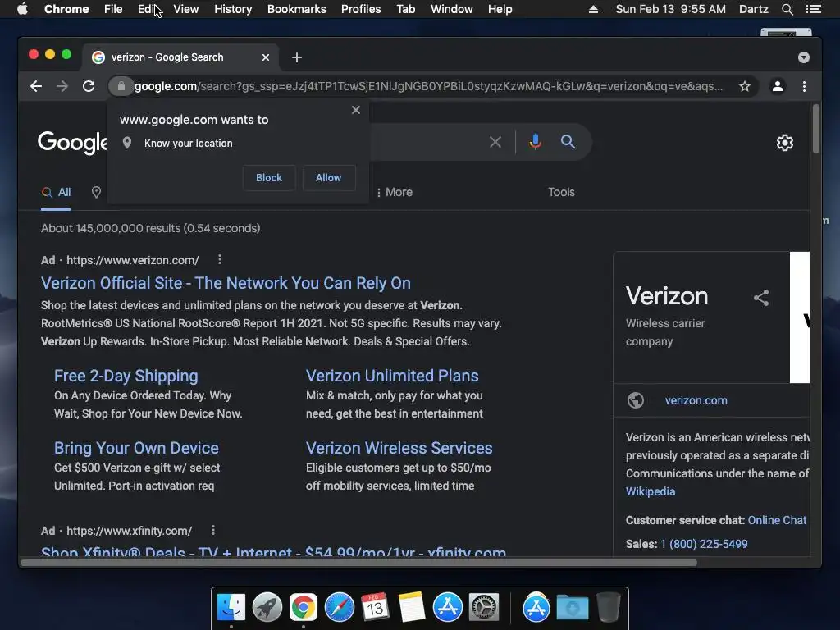Open tab search dropdown arrow

click(804, 57)
